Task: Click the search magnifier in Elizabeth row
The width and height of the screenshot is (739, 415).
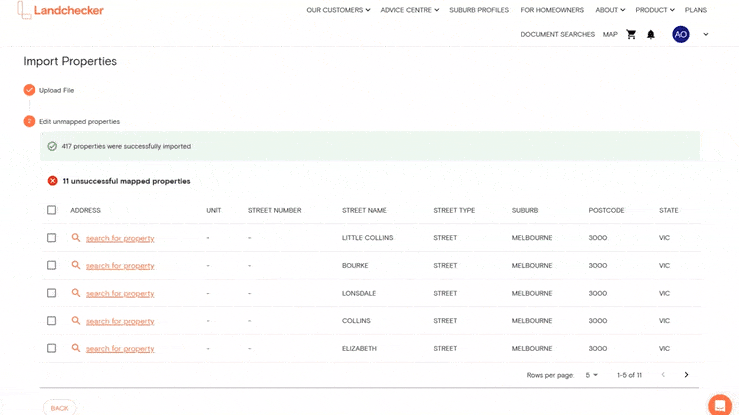Action: (75, 348)
